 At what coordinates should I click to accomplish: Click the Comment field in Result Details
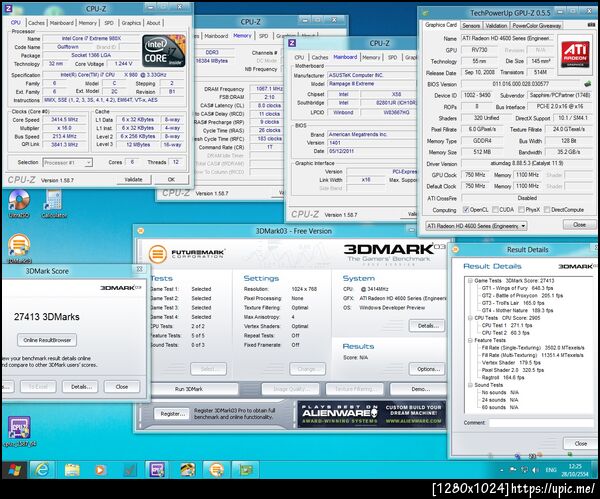coord(541,423)
